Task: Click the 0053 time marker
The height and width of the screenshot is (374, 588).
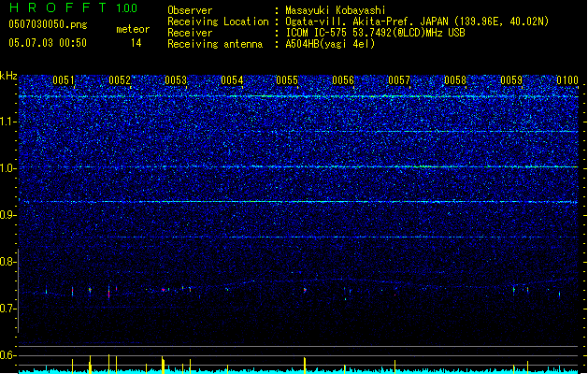Action: pyautogui.click(x=176, y=80)
